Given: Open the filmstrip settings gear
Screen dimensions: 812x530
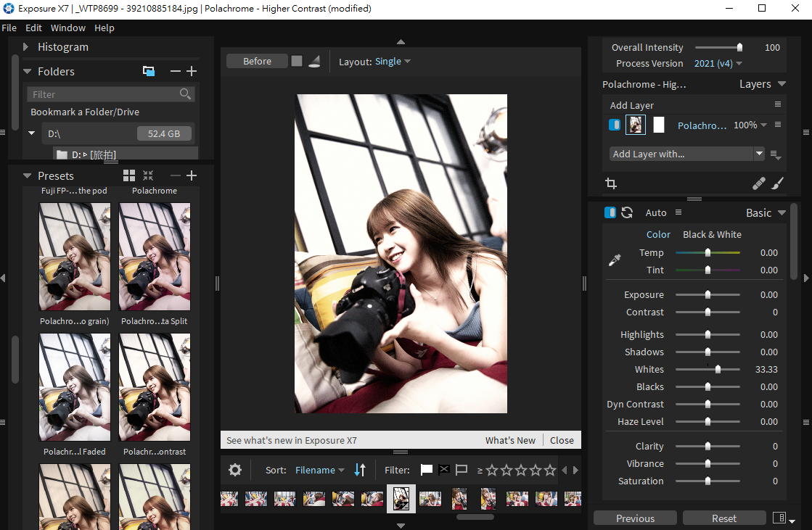Looking at the screenshot, I should point(235,469).
